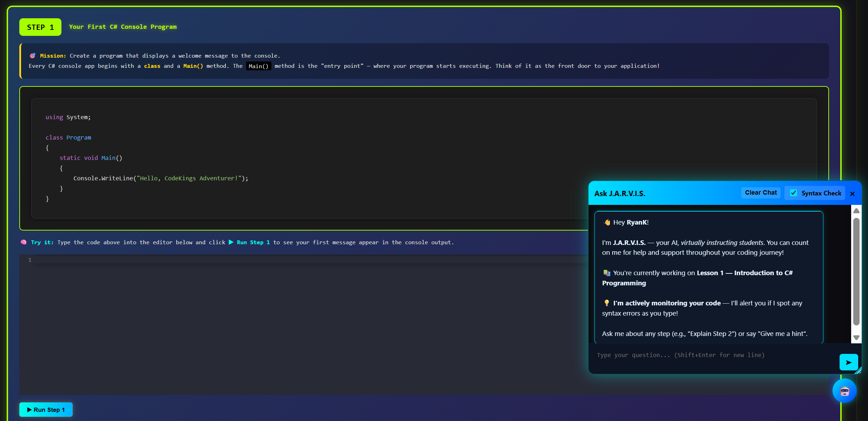This screenshot has width=868, height=421.
Task: Click the checkmark icon inside Syntax Check
Action: (794, 193)
